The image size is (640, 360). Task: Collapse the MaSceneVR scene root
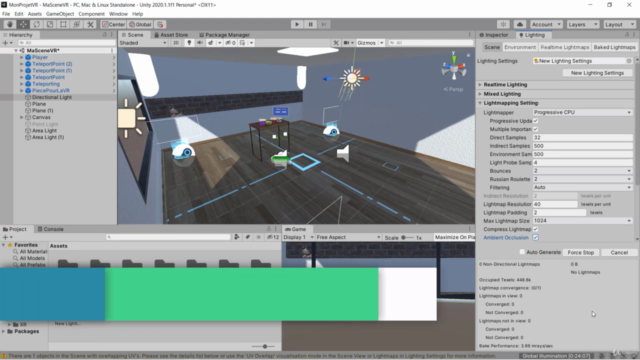click(16, 51)
